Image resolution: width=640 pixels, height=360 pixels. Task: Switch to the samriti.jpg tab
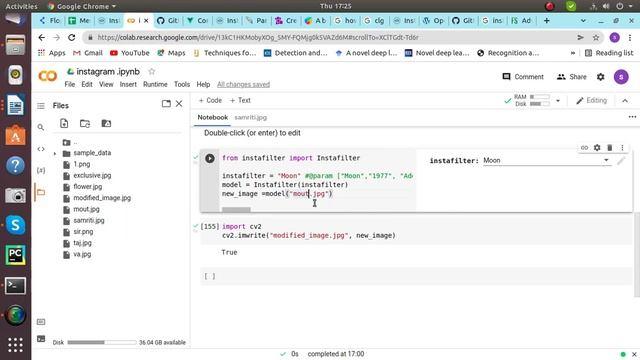pos(251,117)
